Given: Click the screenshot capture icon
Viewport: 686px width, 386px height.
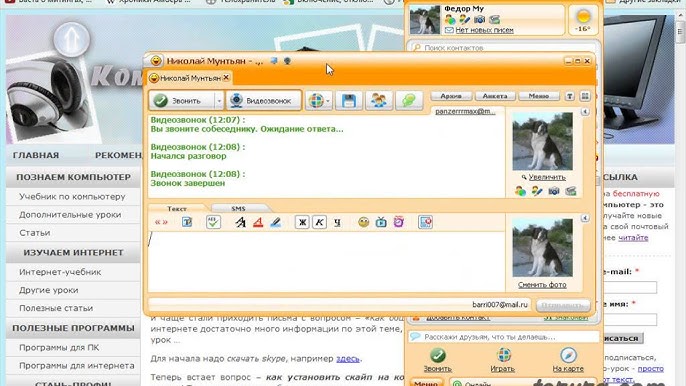Looking at the screenshot, I should click(x=425, y=222).
